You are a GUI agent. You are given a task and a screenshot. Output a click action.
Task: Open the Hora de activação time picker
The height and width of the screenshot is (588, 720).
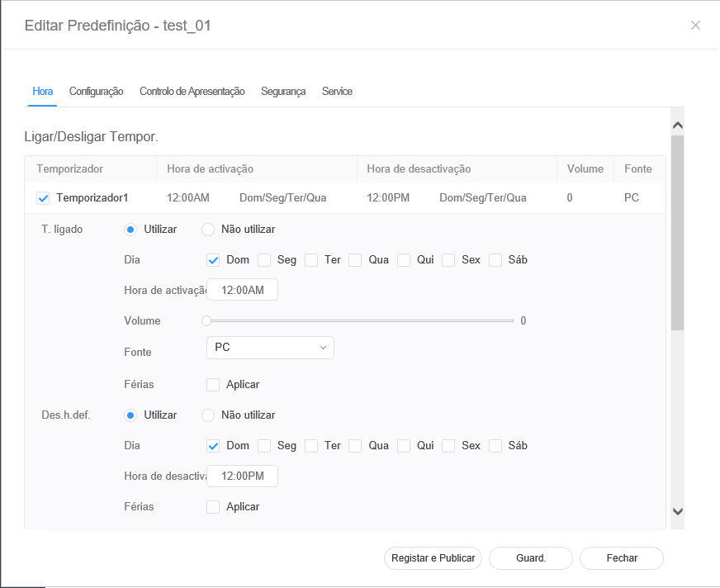tap(242, 290)
